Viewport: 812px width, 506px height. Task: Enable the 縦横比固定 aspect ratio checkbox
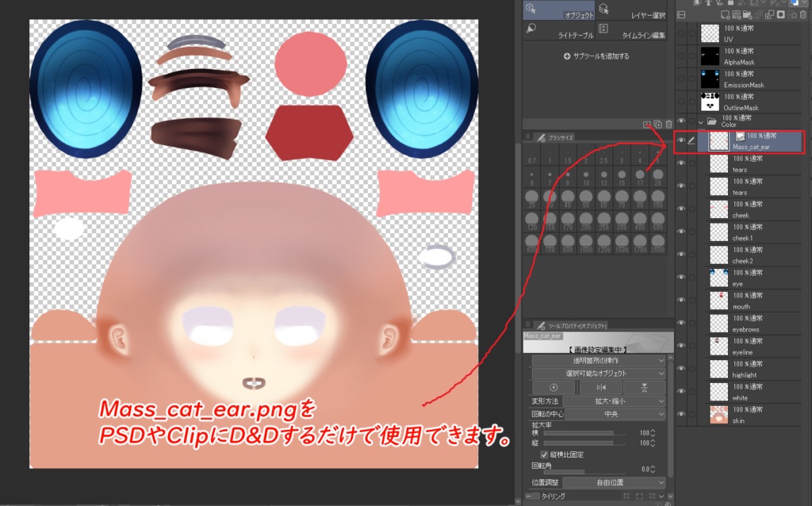545,454
